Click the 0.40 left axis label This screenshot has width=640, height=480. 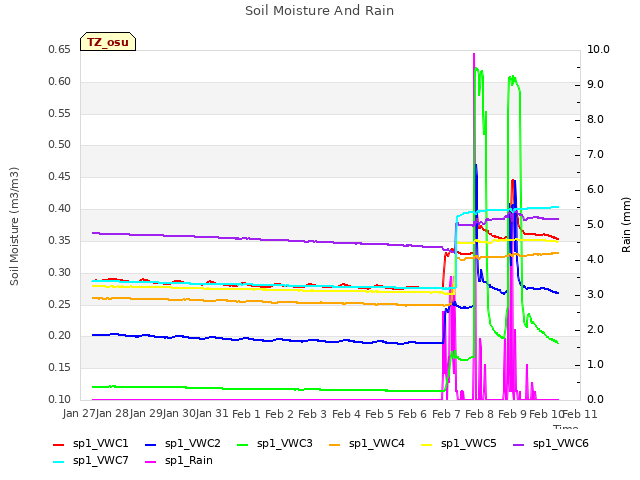(x=60, y=209)
